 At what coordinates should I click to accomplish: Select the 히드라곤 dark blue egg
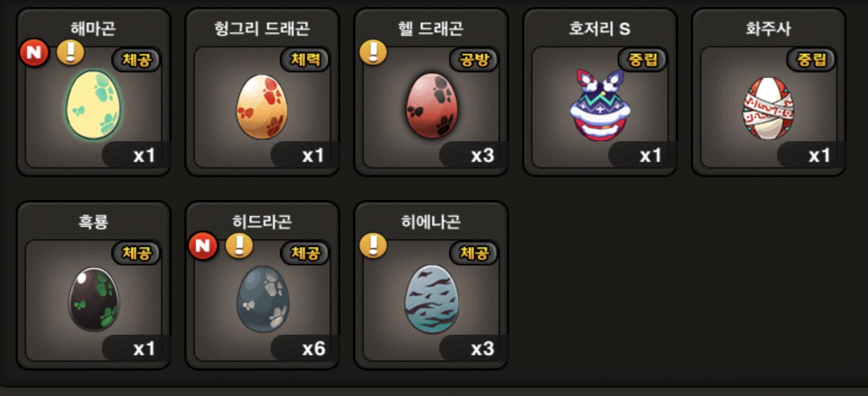pos(263,299)
